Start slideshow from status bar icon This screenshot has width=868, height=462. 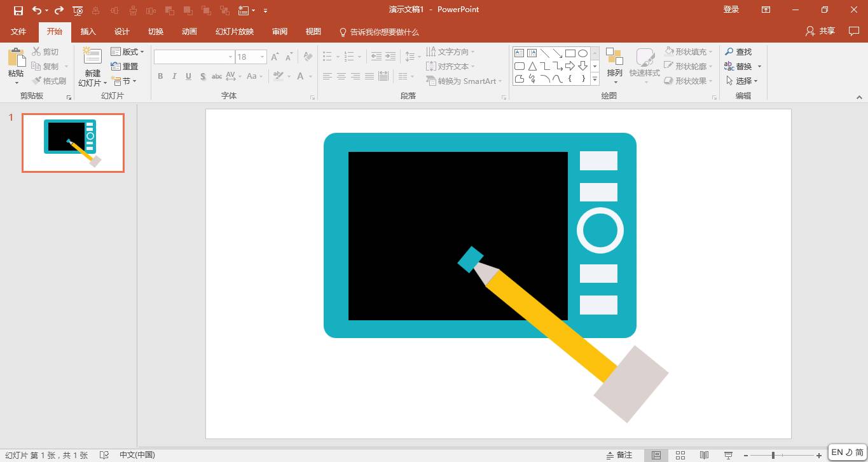pos(728,455)
